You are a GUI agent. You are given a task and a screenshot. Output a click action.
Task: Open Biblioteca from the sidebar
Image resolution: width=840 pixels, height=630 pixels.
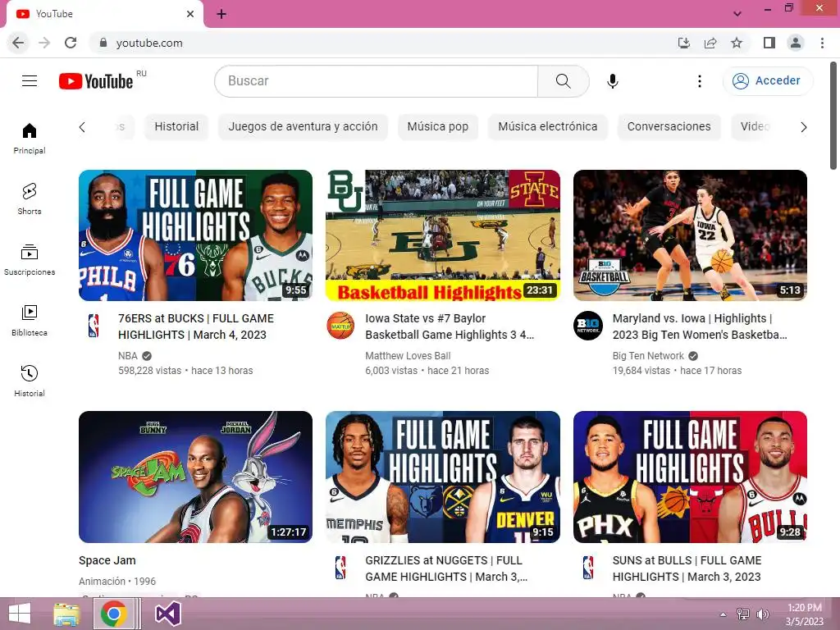click(30, 321)
